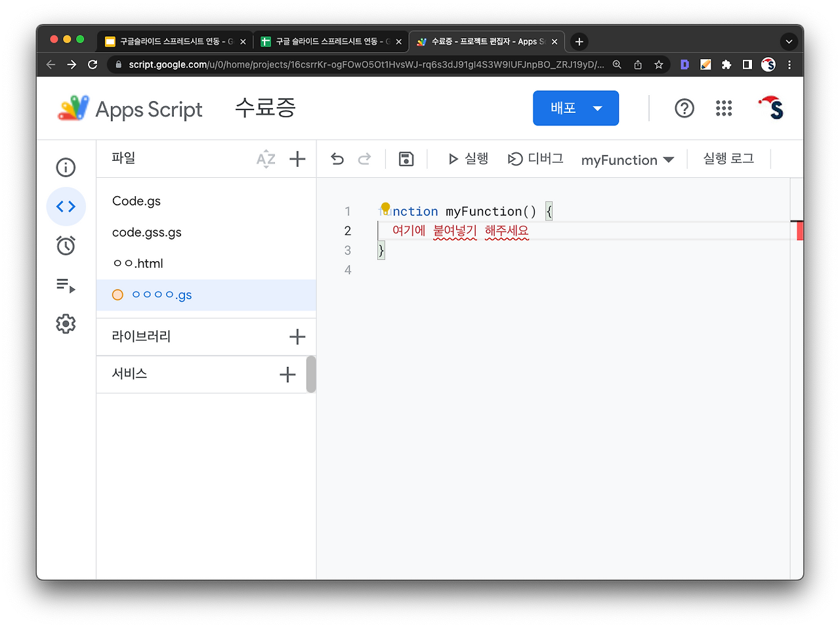This screenshot has width=840, height=628.
Task: Open Project Settings gear icon
Action: (66, 324)
